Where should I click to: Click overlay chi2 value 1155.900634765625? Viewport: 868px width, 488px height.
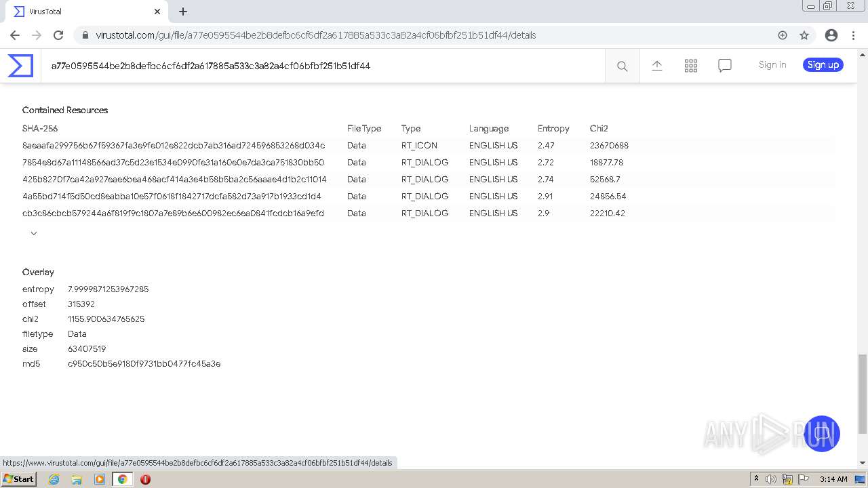[106, 319]
